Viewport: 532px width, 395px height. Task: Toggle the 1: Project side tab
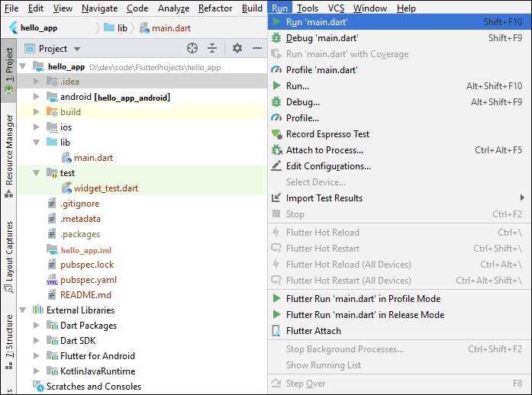pyautogui.click(x=9, y=70)
